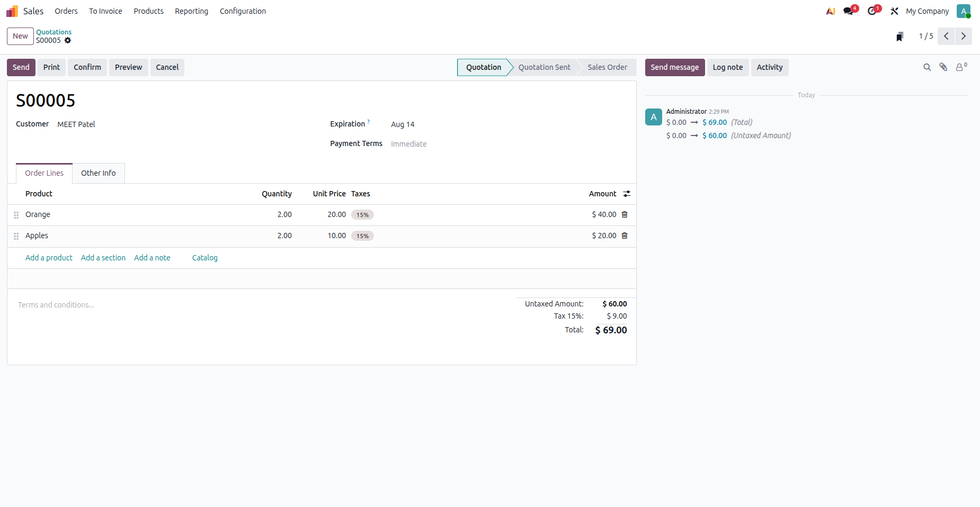The height and width of the screenshot is (507, 980).
Task: Open optional columns settings icon
Action: point(627,194)
